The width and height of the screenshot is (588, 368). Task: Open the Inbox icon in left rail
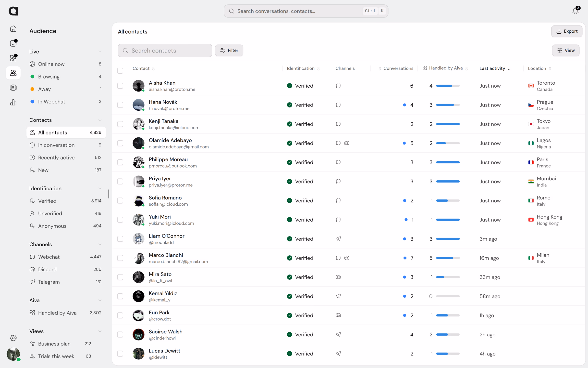pyautogui.click(x=13, y=43)
